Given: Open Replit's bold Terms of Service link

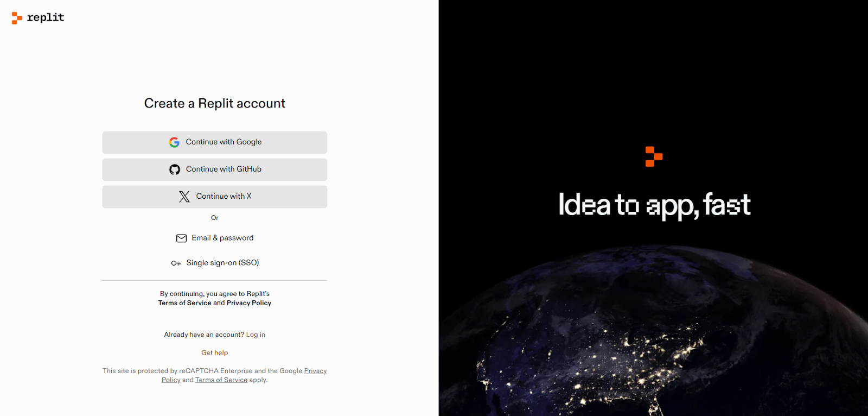Looking at the screenshot, I should [184, 303].
